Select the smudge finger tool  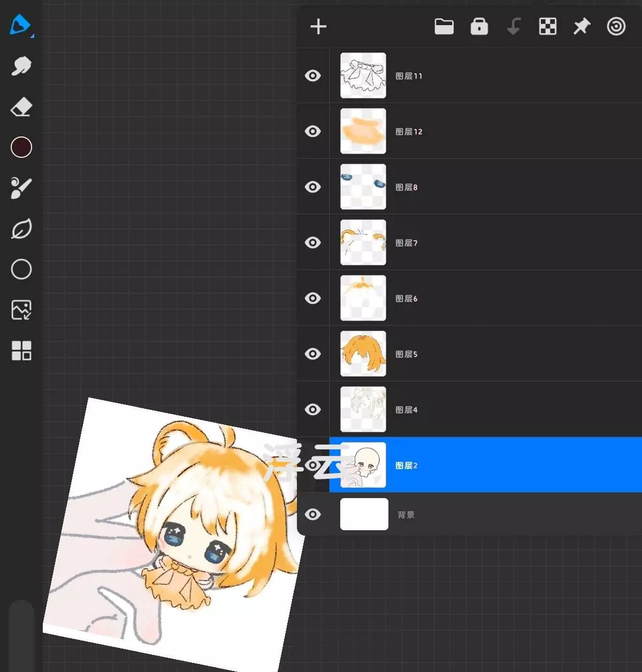pyautogui.click(x=21, y=66)
